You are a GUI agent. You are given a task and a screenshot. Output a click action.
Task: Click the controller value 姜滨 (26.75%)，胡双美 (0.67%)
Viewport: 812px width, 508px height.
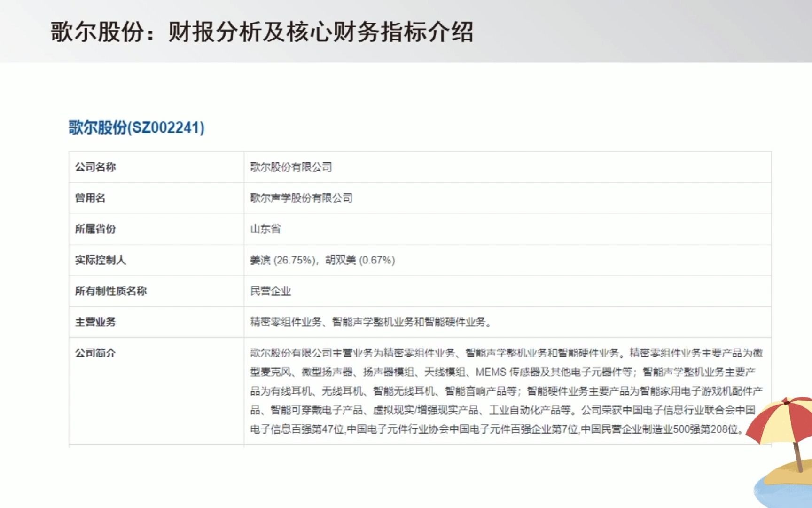(x=322, y=260)
